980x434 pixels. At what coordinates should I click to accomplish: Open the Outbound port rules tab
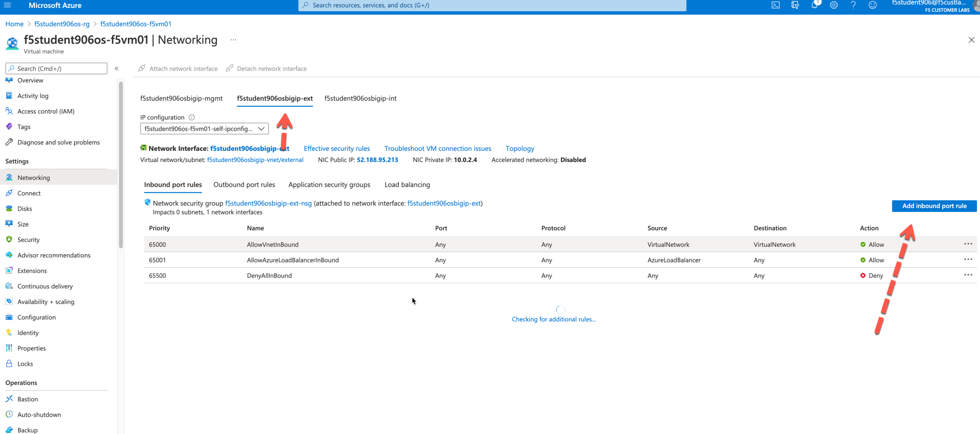244,185
